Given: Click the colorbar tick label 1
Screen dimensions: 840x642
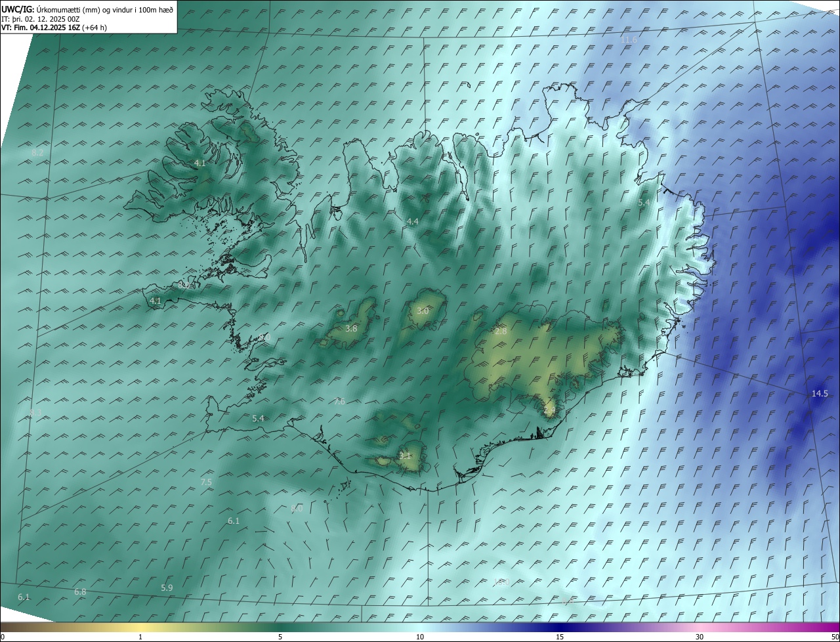Looking at the screenshot, I should pyautogui.click(x=140, y=637).
